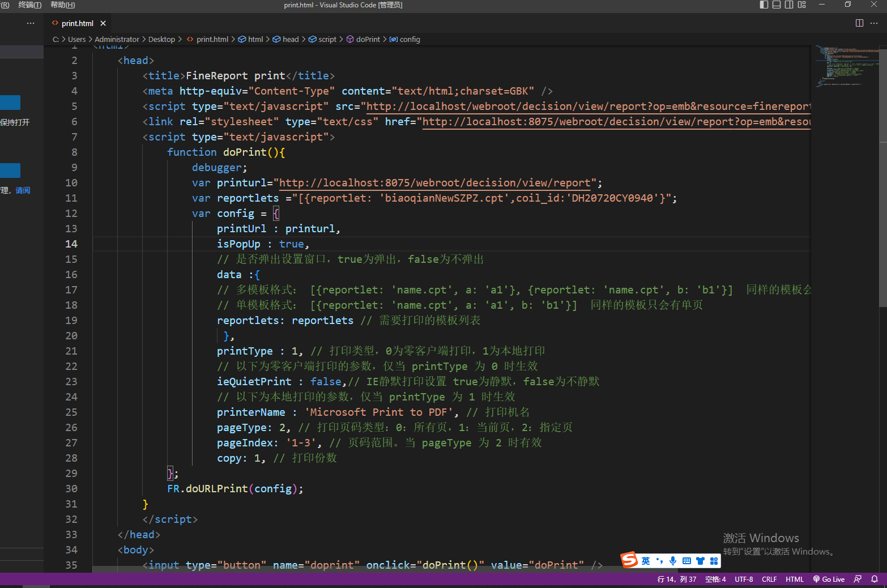
Task: Open Sogou skin shirt icon
Action: tap(701, 561)
